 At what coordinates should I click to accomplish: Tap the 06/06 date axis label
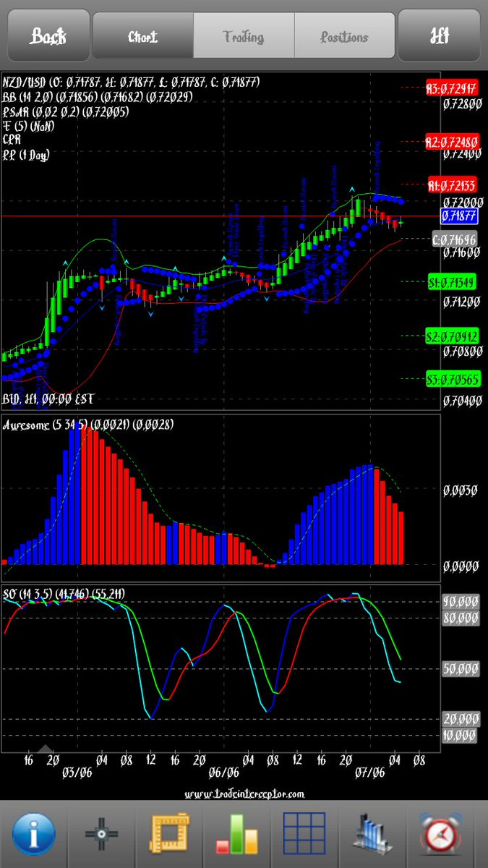click(223, 773)
